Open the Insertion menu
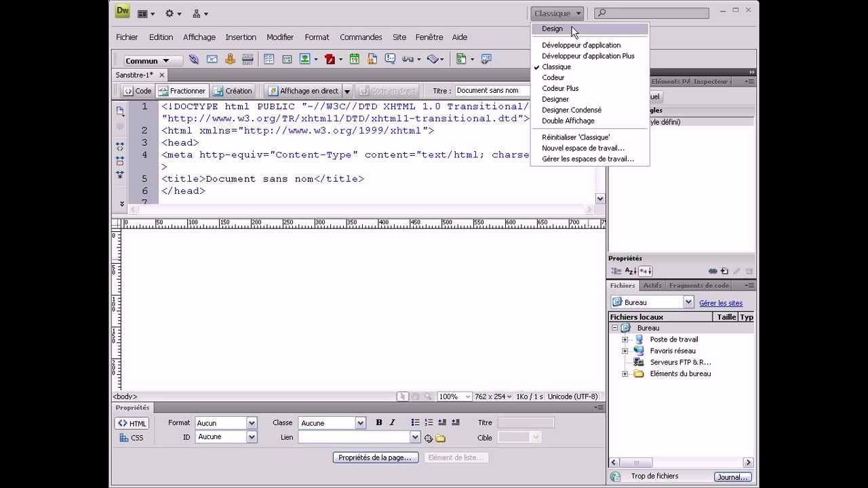This screenshot has height=488, width=868. [x=241, y=37]
